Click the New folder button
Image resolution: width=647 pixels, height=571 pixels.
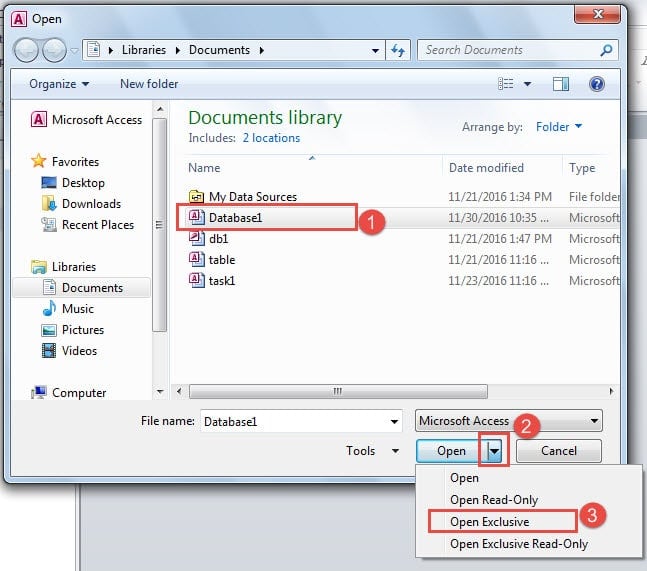149,84
